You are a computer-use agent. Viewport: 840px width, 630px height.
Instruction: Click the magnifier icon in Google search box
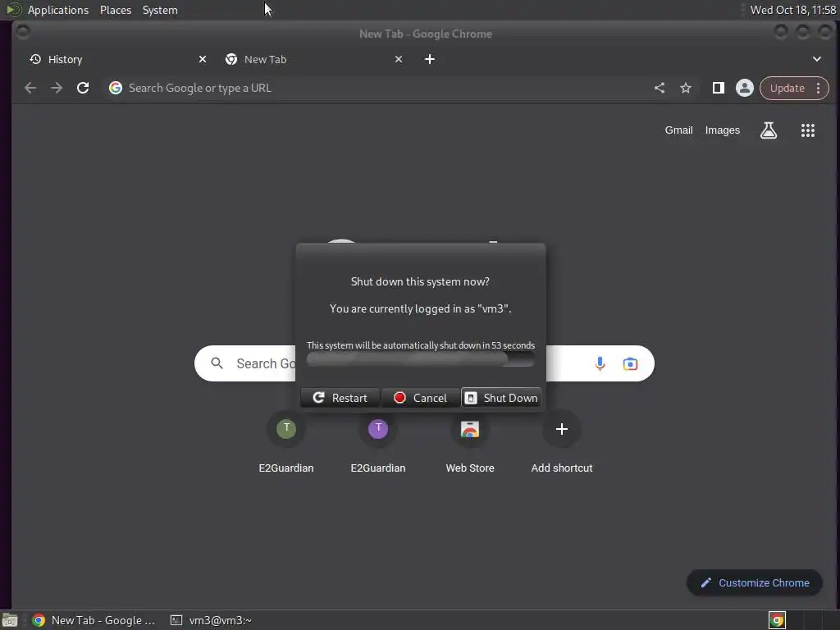coord(217,363)
